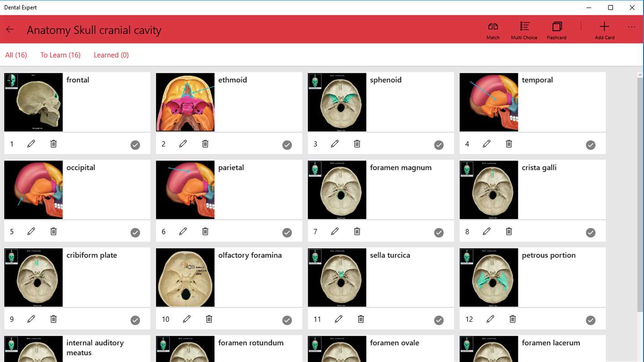The width and height of the screenshot is (644, 362).
Task: Mark the crista galli card as learned
Action: 591,232
